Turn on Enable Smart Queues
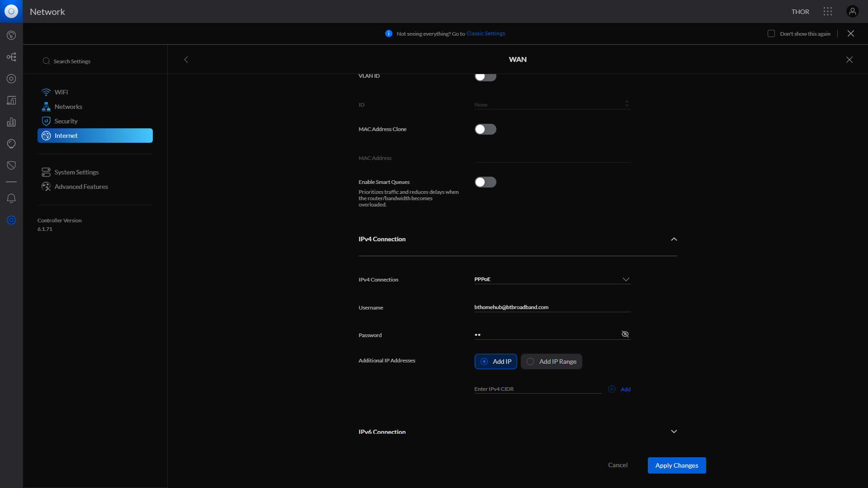This screenshot has height=488, width=868. (x=485, y=182)
